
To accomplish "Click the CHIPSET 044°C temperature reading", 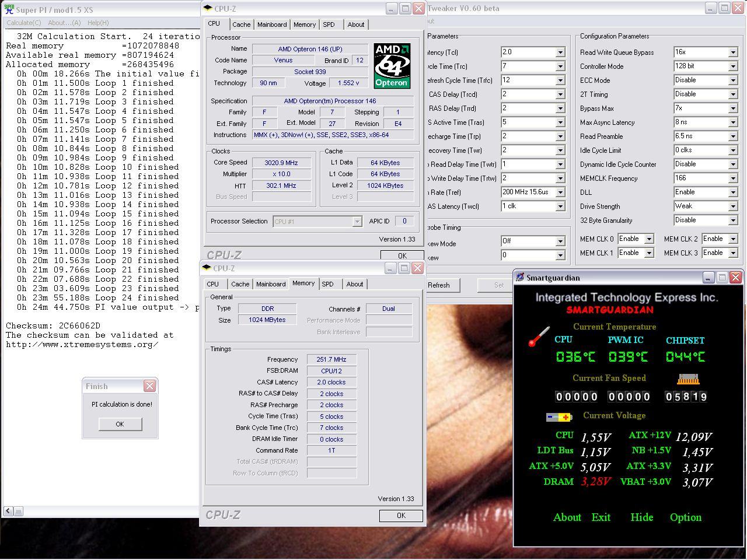I will tap(686, 356).
